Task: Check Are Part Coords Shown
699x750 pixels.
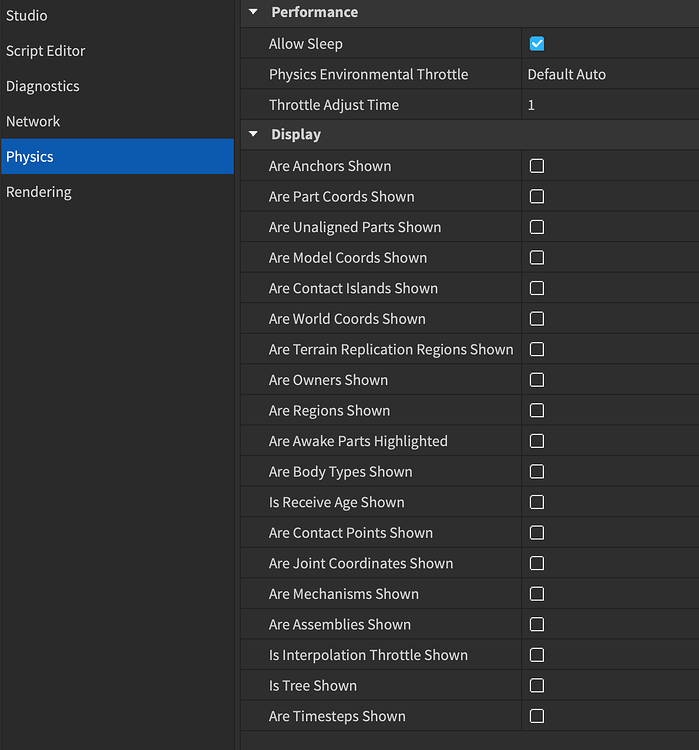Action: point(537,197)
